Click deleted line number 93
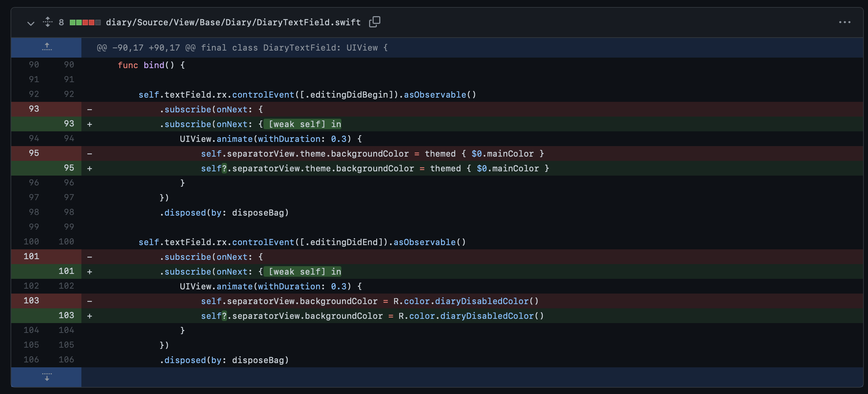This screenshot has height=394, width=868. [x=34, y=109]
